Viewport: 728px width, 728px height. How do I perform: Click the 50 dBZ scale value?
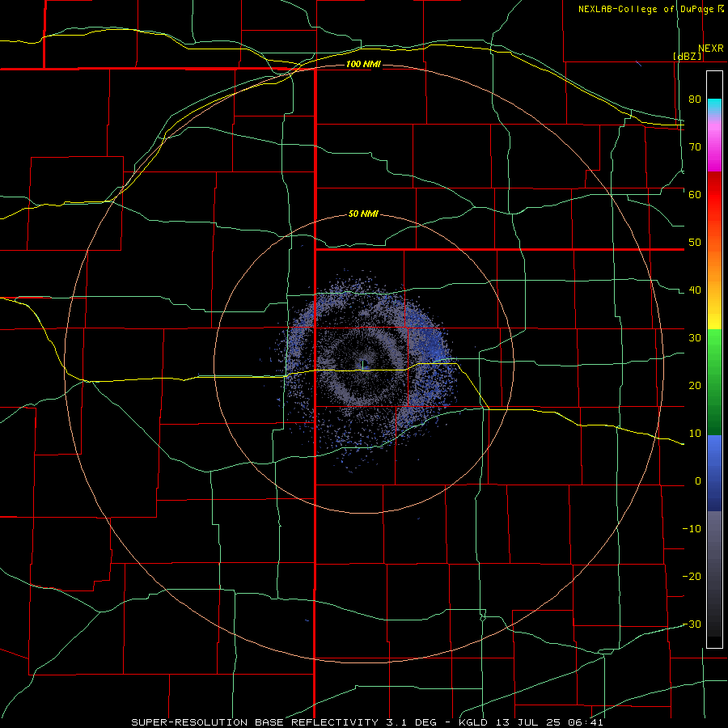(695, 243)
